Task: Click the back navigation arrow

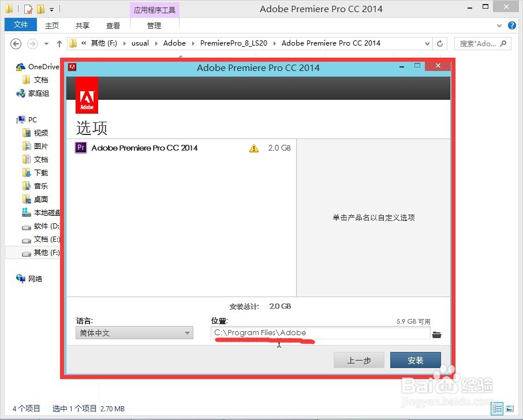Action: tap(16, 43)
